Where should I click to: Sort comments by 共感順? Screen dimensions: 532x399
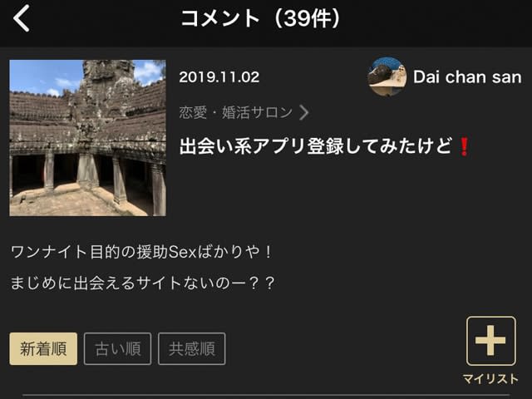(x=192, y=349)
